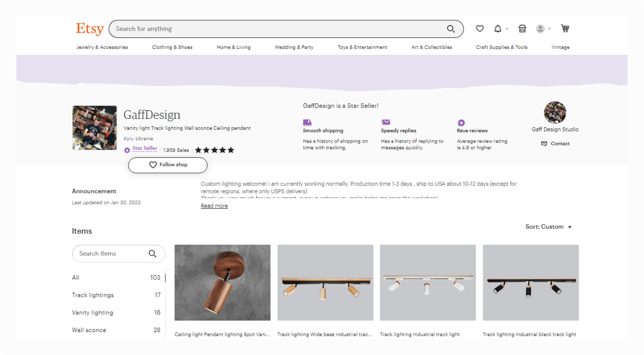Open Shop Manager storefront icon
The height and width of the screenshot is (355, 644).
[x=522, y=29]
